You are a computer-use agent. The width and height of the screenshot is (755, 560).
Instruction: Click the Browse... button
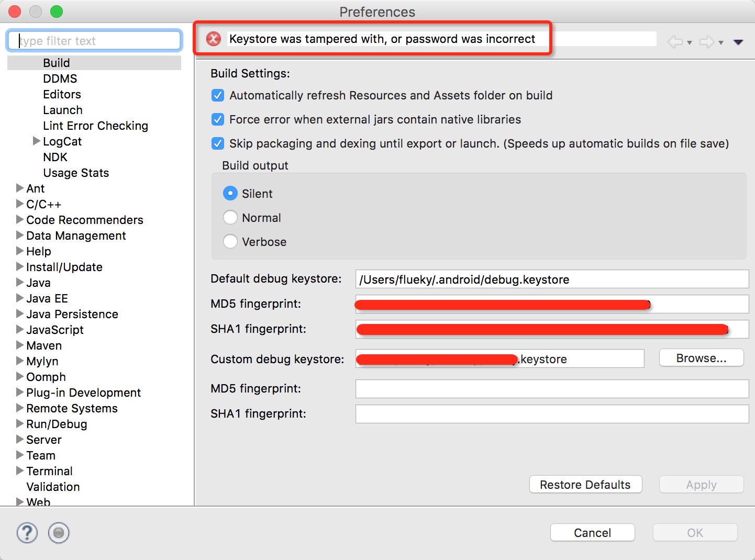point(701,358)
